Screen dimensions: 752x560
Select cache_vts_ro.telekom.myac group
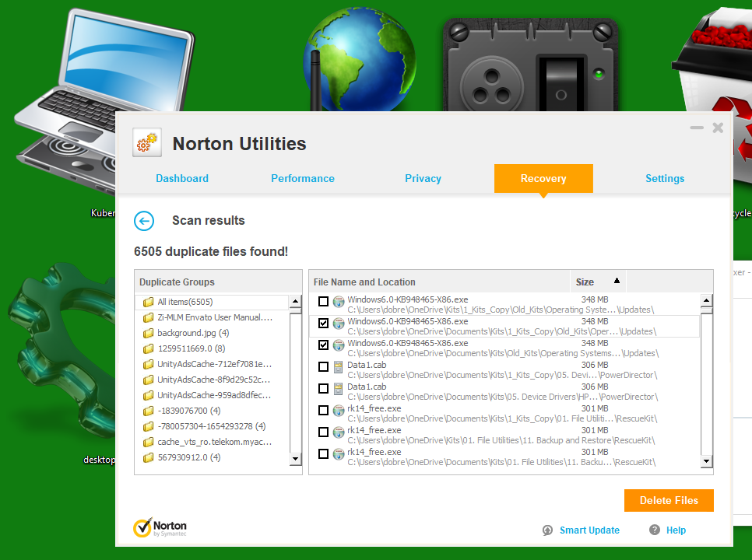click(215, 442)
